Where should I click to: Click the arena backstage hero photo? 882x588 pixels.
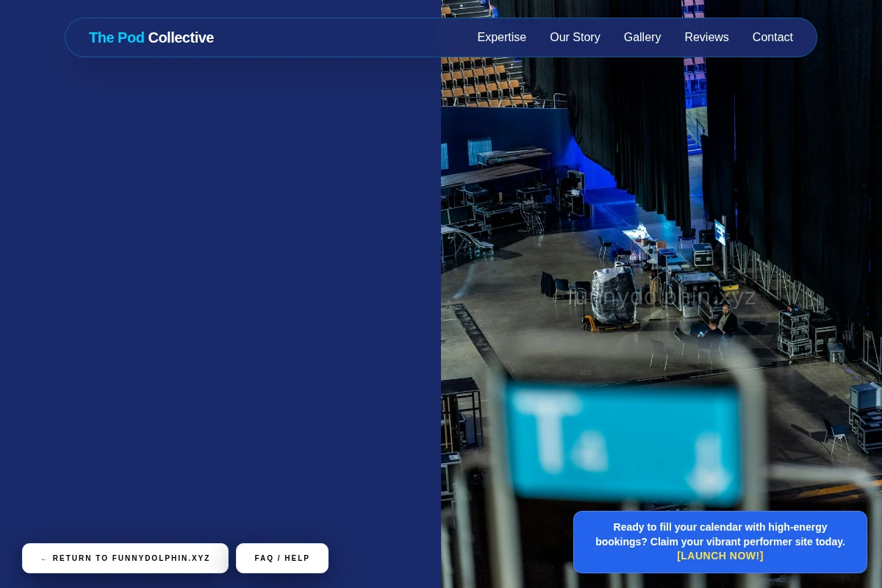coord(661,294)
